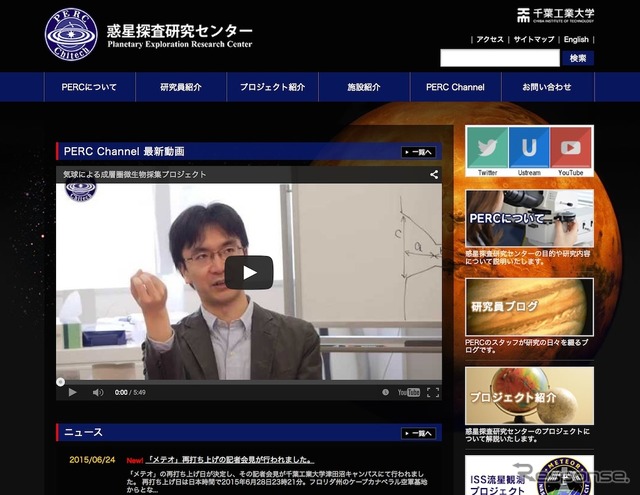Click the small play button in video controls
Image resolution: width=640 pixels, height=495 pixels.
(73, 392)
